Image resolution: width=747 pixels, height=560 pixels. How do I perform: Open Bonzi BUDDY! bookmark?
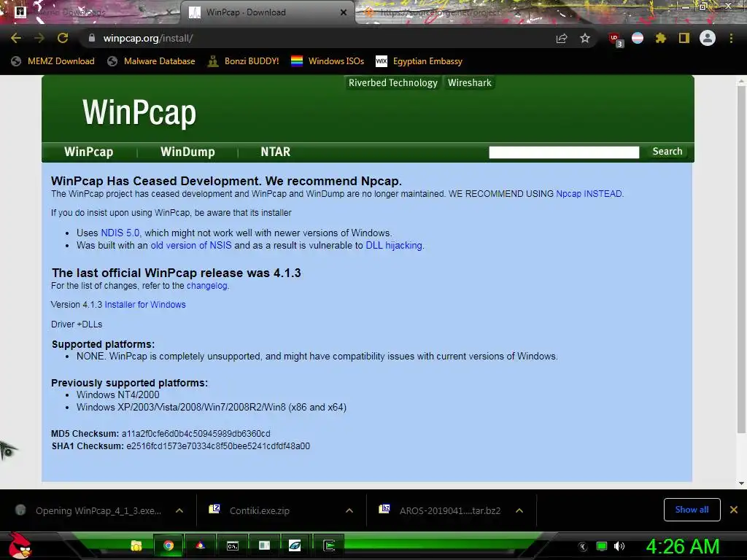[244, 61]
